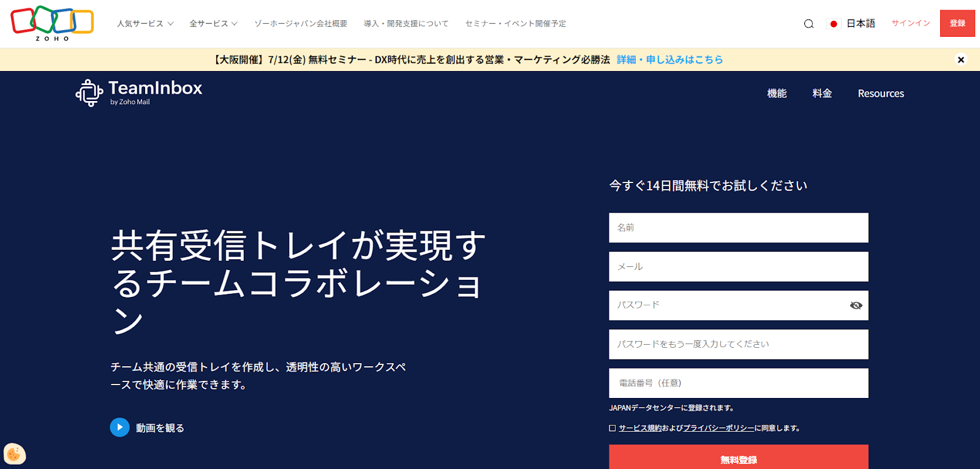The width and height of the screenshot is (980, 469).
Task: Toggle password visibility eye icon
Action: click(856, 306)
